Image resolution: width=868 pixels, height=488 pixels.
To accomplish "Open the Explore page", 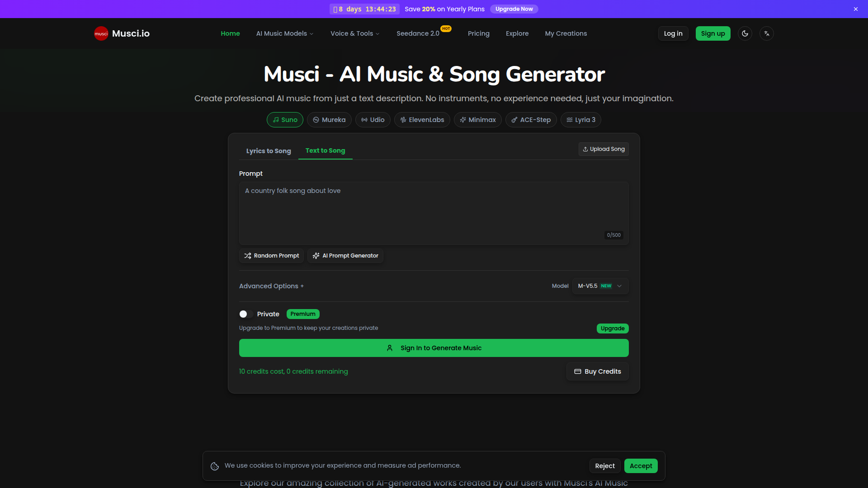I will pyautogui.click(x=517, y=33).
